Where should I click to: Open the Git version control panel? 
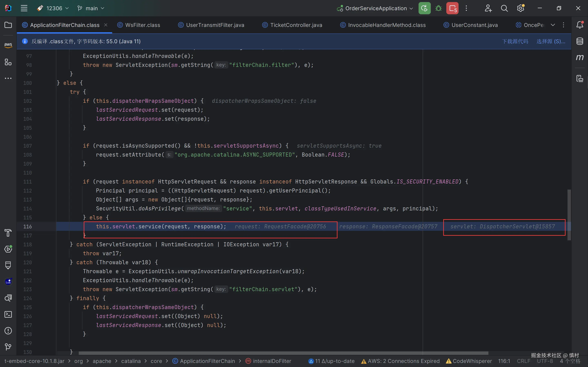coord(8,347)
